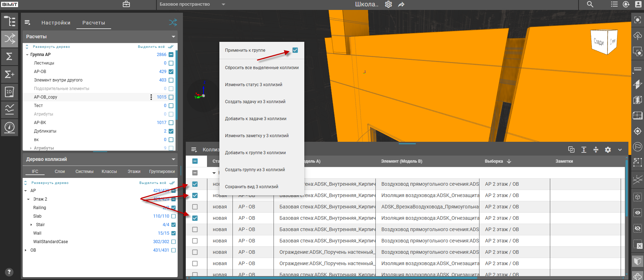Choose 'Создать задачу из 3 коллизий' menu item
This screenshot has width=644, height=280.
tap(255, 102)
